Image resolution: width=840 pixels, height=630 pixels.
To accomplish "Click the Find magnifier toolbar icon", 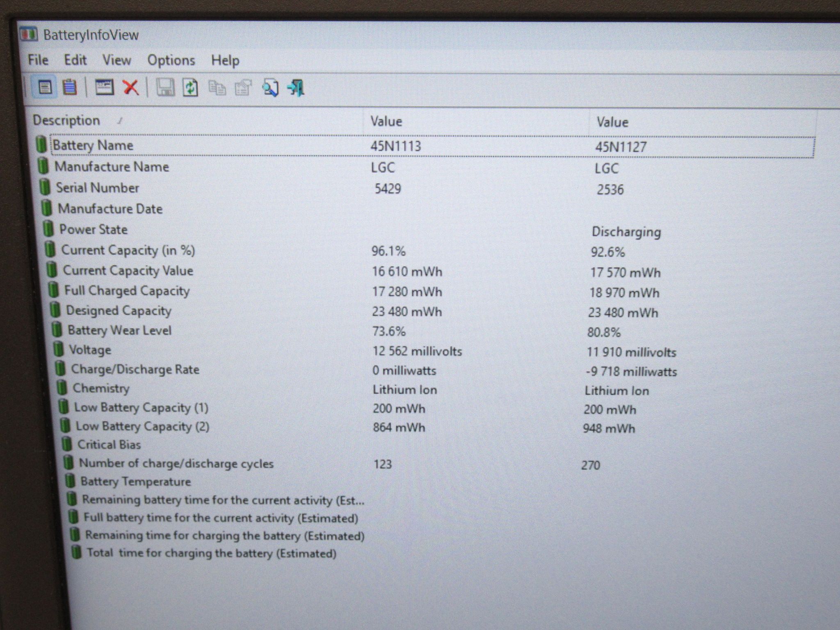I will tap(270, 88).
